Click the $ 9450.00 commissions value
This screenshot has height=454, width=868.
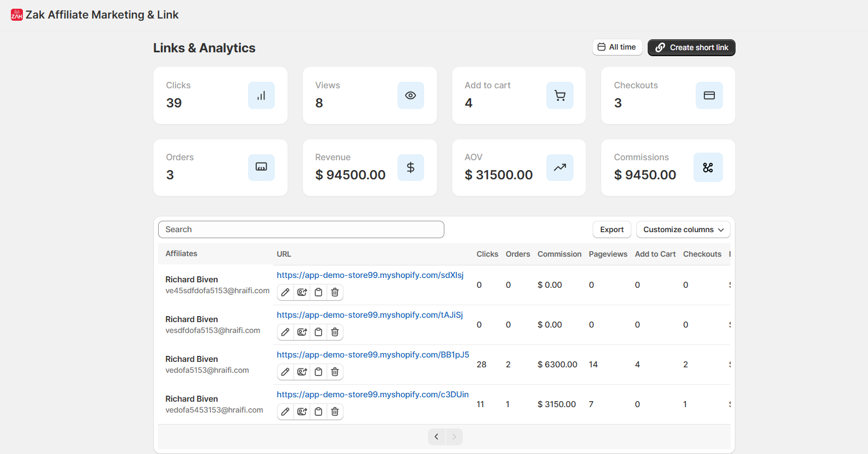[645, 175]
